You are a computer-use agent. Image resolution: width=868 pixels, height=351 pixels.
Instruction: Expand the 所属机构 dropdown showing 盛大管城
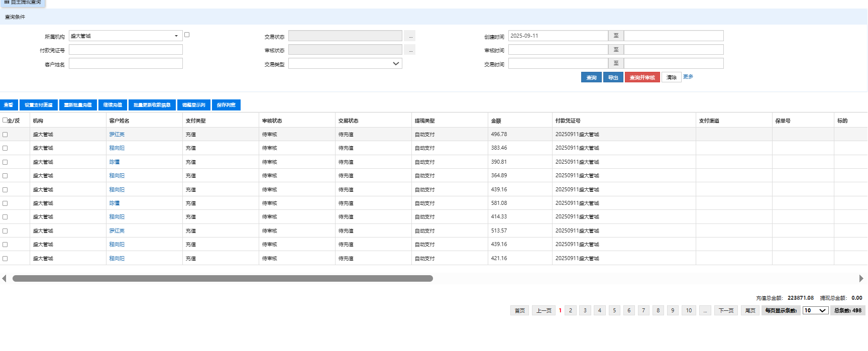(x=176, y=36)
